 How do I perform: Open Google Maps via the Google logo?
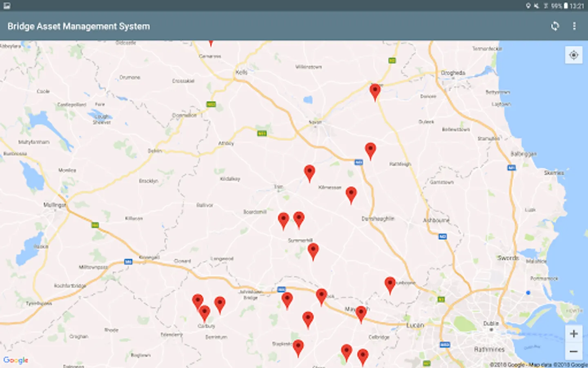click(x=15, y=360)
